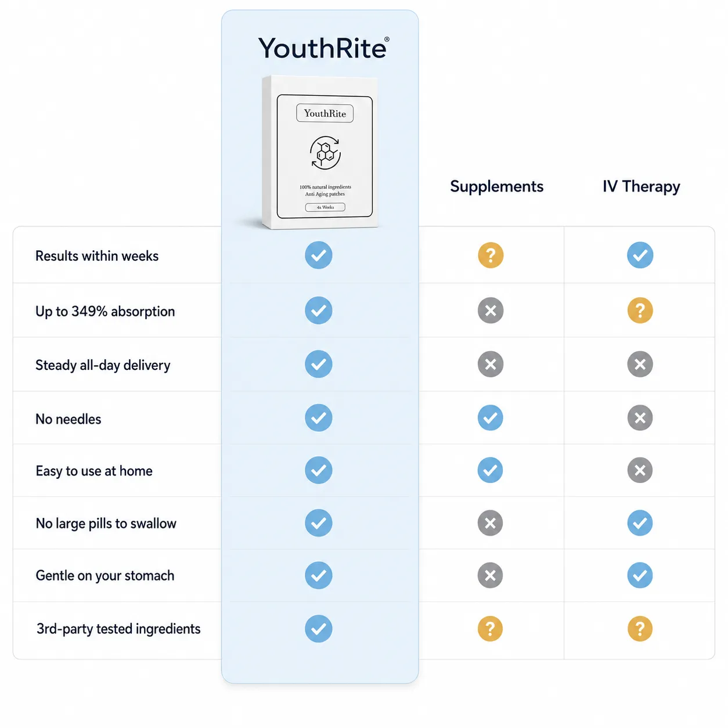Click YouthRite checkmark for 3rd-party tested ingredients
728x728 pixels.
[x=319, y=629]
